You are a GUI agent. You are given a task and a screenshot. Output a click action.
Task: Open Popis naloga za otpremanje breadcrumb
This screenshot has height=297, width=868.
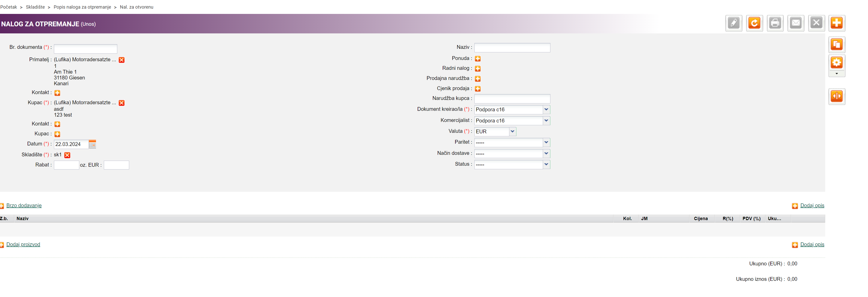[x=82, y=7]
